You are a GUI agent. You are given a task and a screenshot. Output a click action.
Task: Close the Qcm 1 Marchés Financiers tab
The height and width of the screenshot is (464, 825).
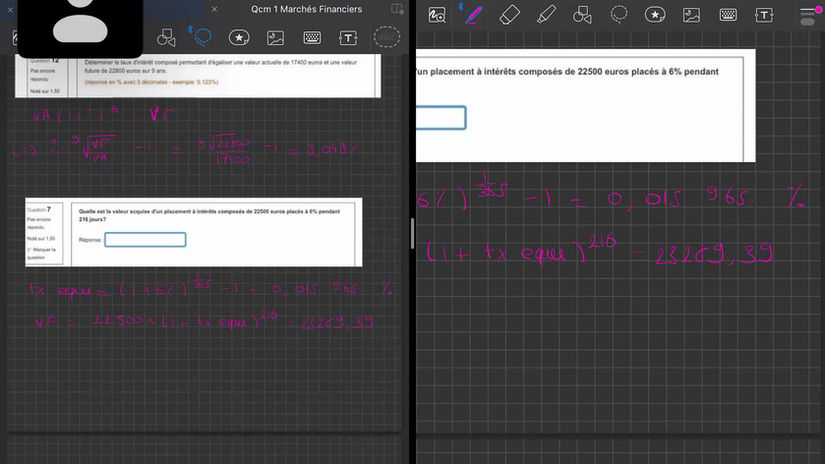[x=214, y=9]
